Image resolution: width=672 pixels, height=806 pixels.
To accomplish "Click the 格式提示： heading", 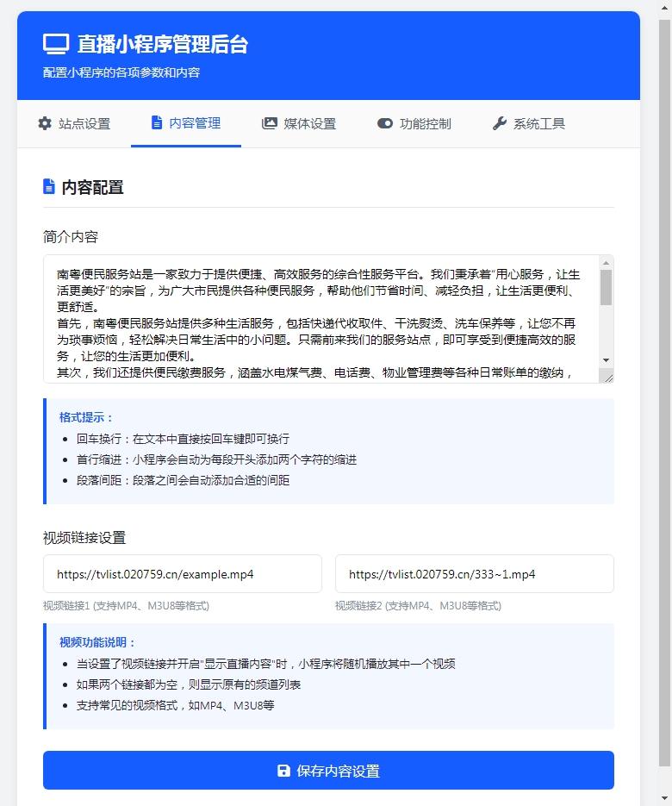I will click(86, 417).
